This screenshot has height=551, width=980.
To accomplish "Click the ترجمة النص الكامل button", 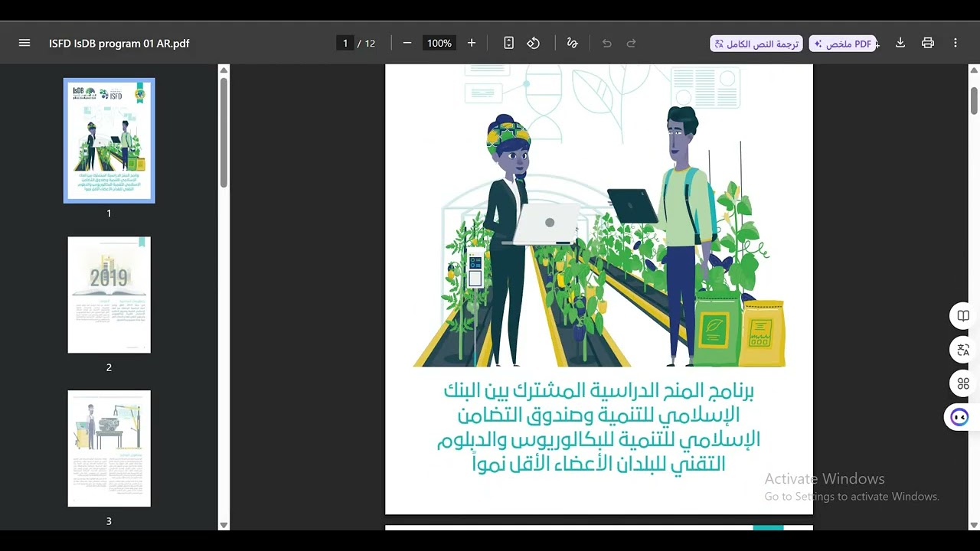I will pos(756,44).
